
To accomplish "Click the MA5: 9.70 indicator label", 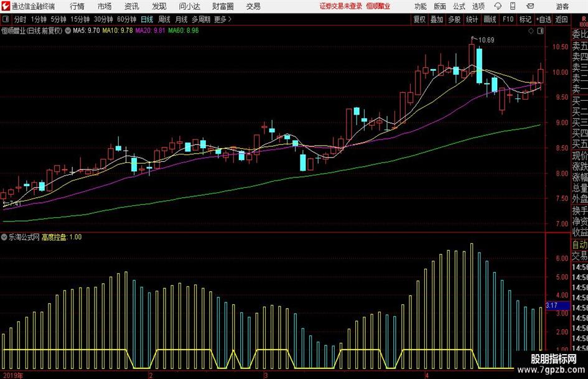I will point(86,30).
